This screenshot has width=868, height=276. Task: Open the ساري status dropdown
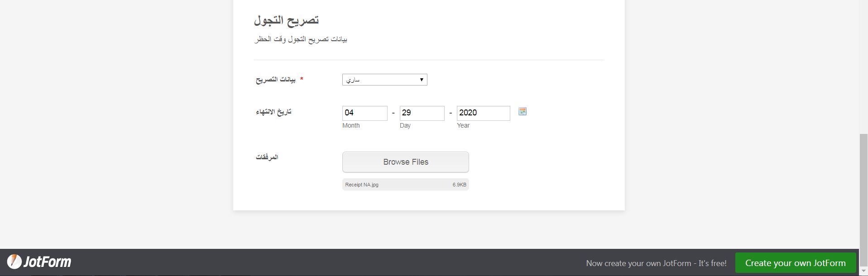pos(384,80)
